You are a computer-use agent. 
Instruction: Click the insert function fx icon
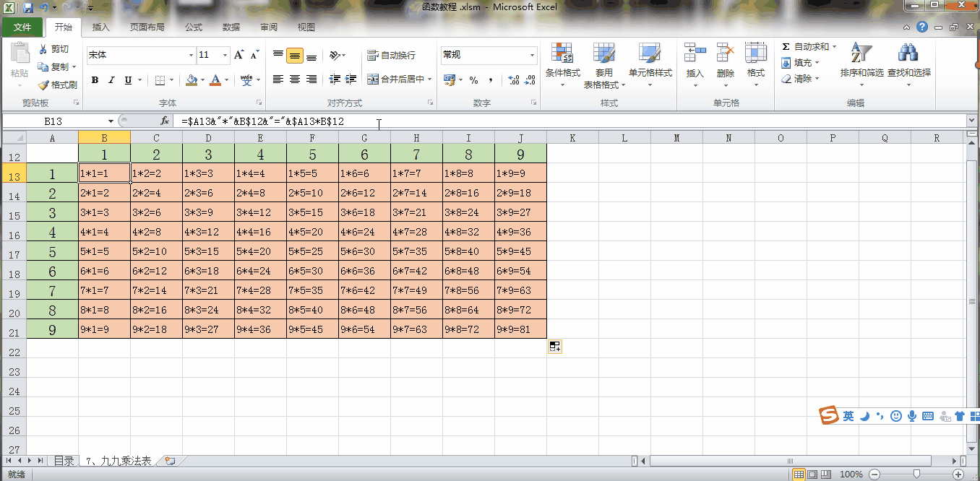pos(165,121)
